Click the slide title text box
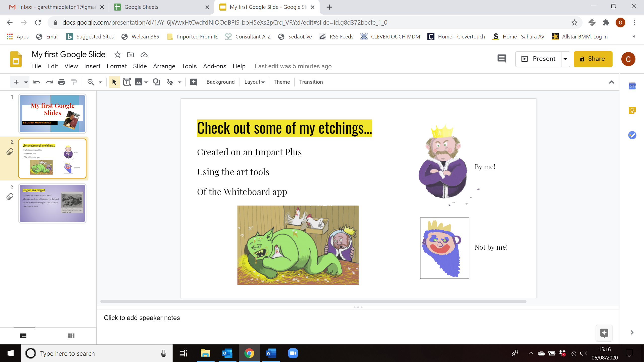Image resolution: width=644 pixels, height=362 pixels. 284,128
